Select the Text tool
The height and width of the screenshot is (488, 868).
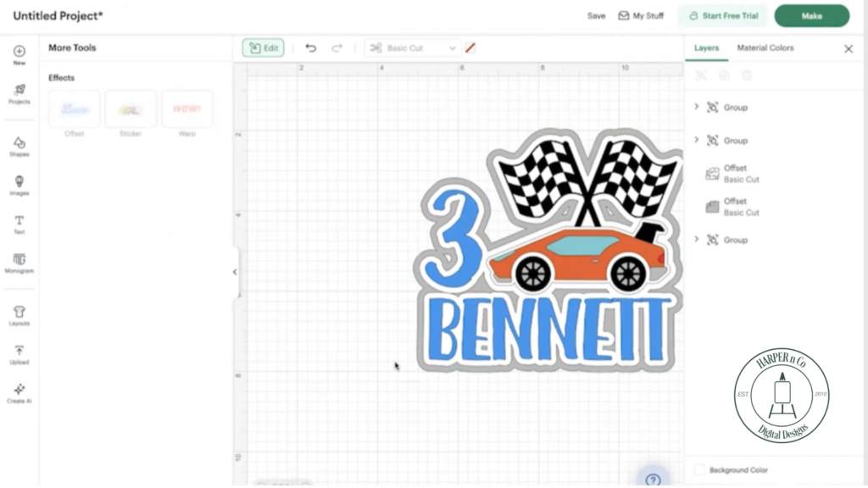pyautogui.click(x=19, y=225)
